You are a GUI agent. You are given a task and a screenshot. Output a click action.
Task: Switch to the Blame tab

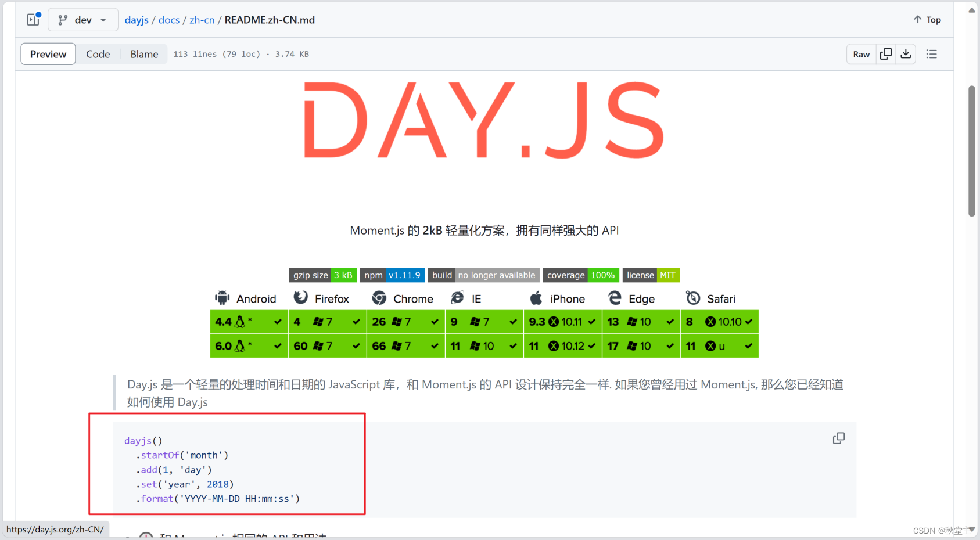[x=144, y=54]
